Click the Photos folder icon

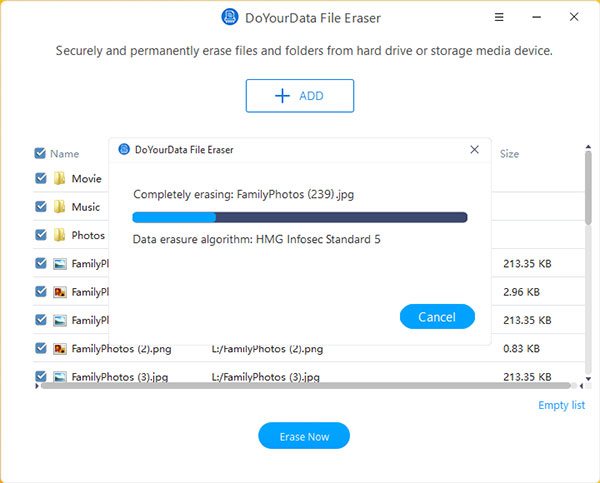pyautogui.click(x=60, y=235)
